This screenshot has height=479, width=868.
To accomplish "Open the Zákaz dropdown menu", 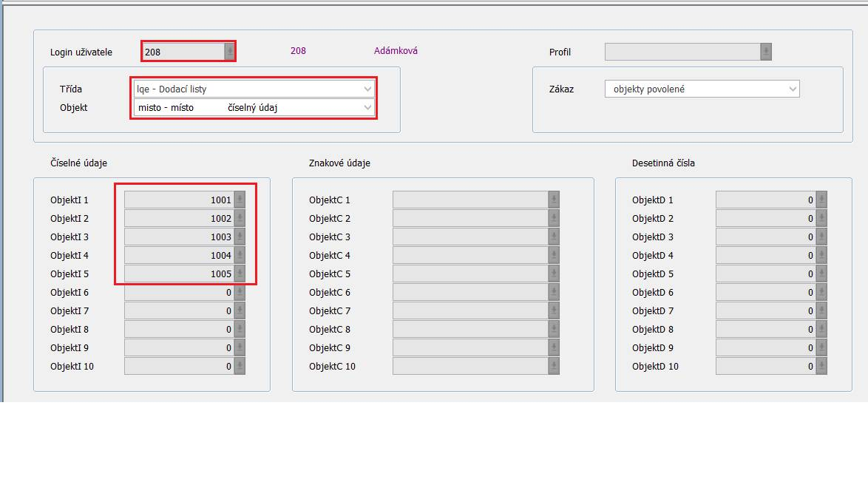I will pos(793,89).
